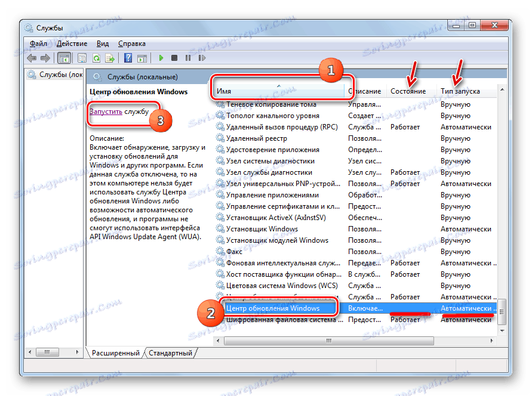Select Управление приложениями service

[272, 195]
